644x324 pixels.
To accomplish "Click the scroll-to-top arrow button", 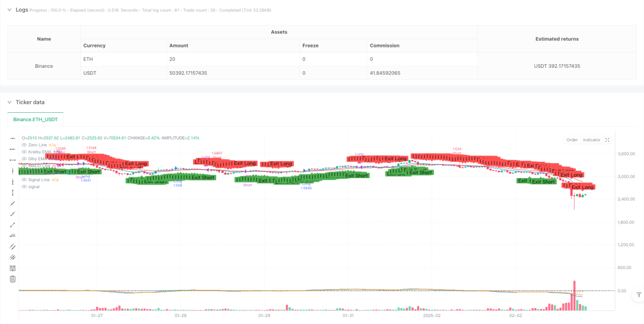I will (638, 295).
